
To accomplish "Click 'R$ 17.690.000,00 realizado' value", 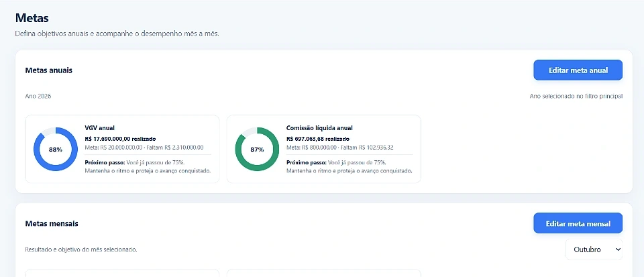I will [120, 139].
